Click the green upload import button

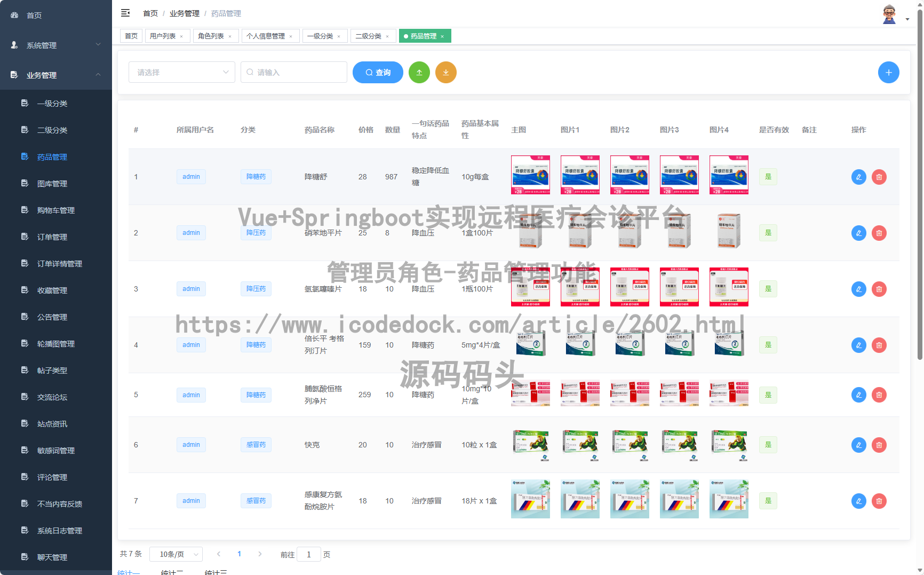click(x=419, y=73)
